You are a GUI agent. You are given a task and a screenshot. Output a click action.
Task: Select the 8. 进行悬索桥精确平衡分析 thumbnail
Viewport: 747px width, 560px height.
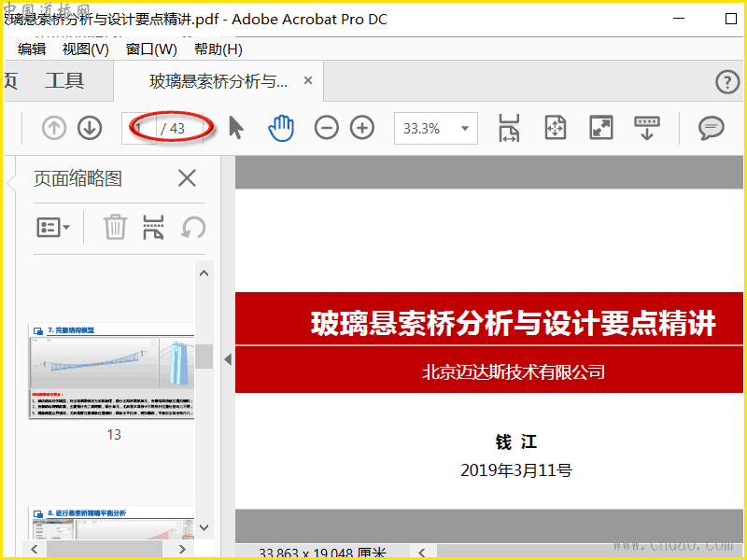111,523
